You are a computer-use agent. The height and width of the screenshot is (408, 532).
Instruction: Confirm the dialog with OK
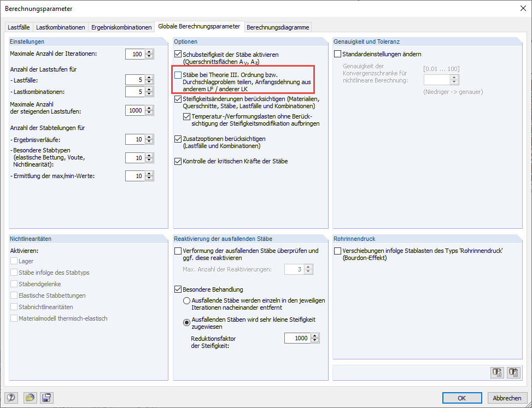[x=462, y=398]
